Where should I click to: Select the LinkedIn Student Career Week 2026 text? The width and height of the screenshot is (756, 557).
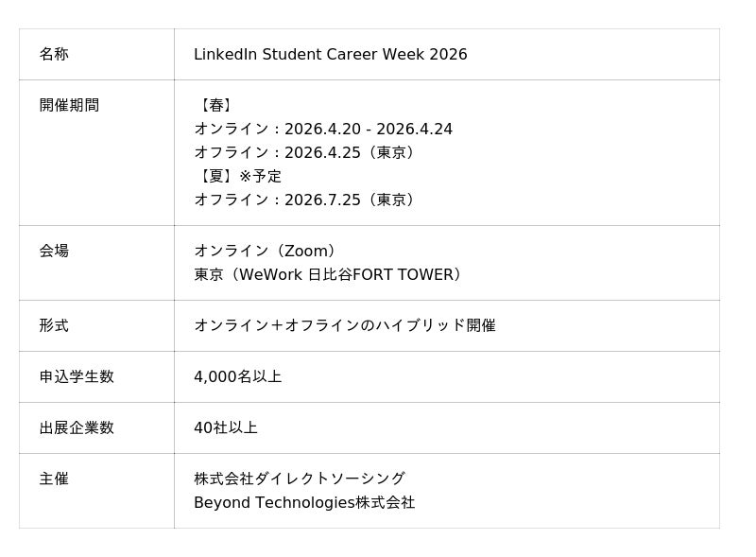tap(330, 55)
